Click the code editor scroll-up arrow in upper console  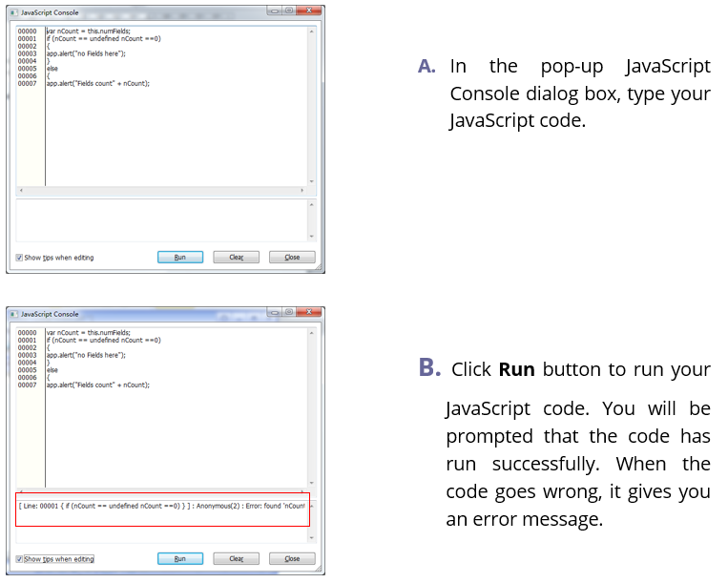(x=312, y=31)
